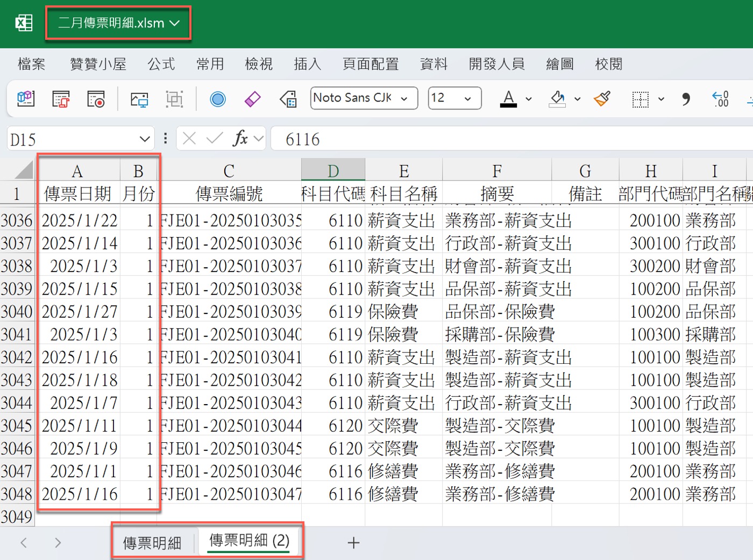Select column D header
This screenshot has width=753, height=560.
(333, 170)
